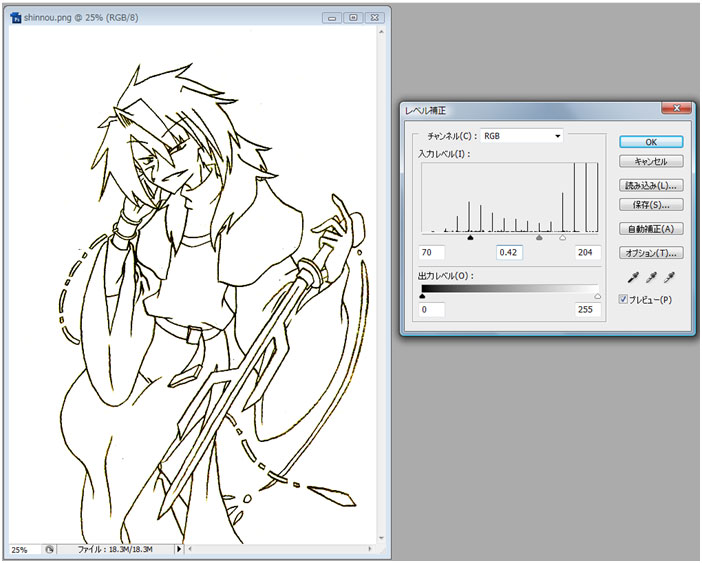
Task: Select the white output level slider handle
Action: [598, 296]
